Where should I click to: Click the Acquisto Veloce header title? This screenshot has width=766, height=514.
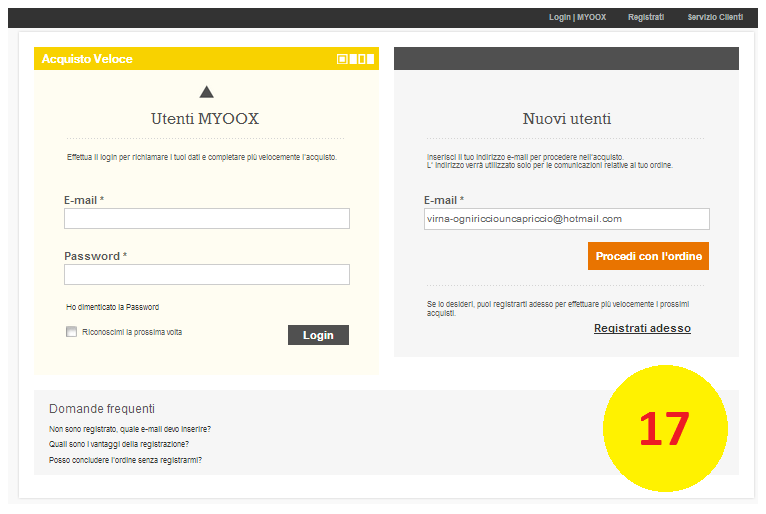coord(87,59)
